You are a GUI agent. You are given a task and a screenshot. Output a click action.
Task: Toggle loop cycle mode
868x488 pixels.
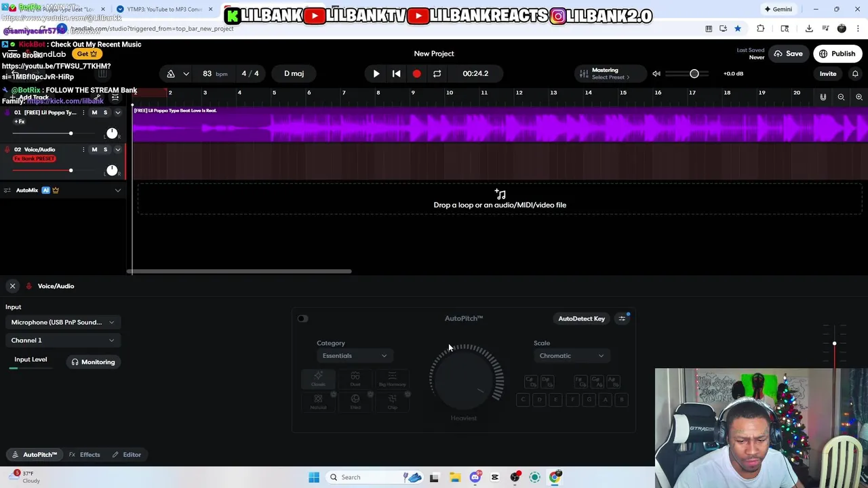point(437,73)
